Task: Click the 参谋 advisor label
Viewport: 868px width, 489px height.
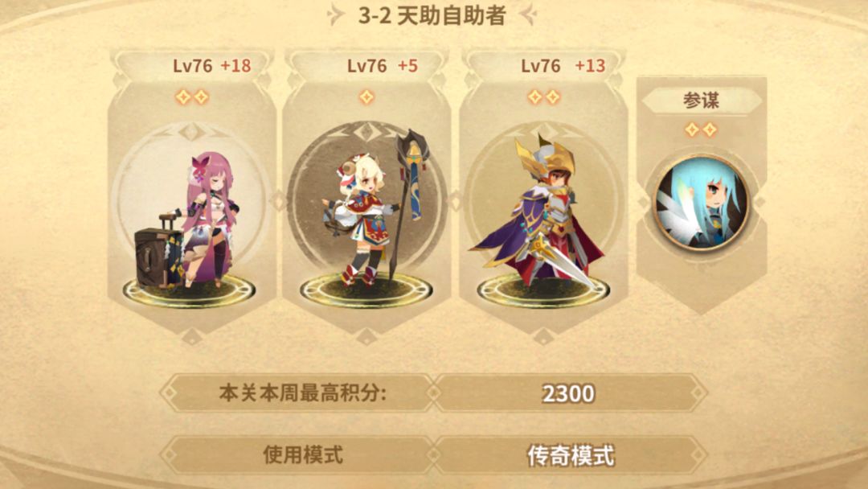Action: pos(701,101)
